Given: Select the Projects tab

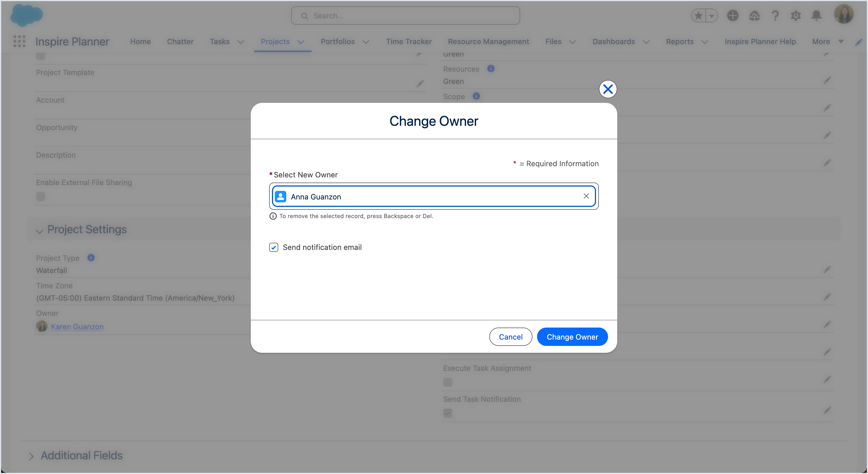Looking at the screenshot, I should tap(275, 42).
